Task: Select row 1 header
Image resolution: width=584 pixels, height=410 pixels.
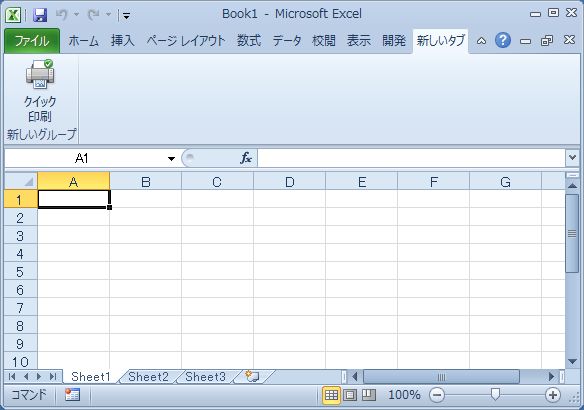Action: tap(20, 200)
